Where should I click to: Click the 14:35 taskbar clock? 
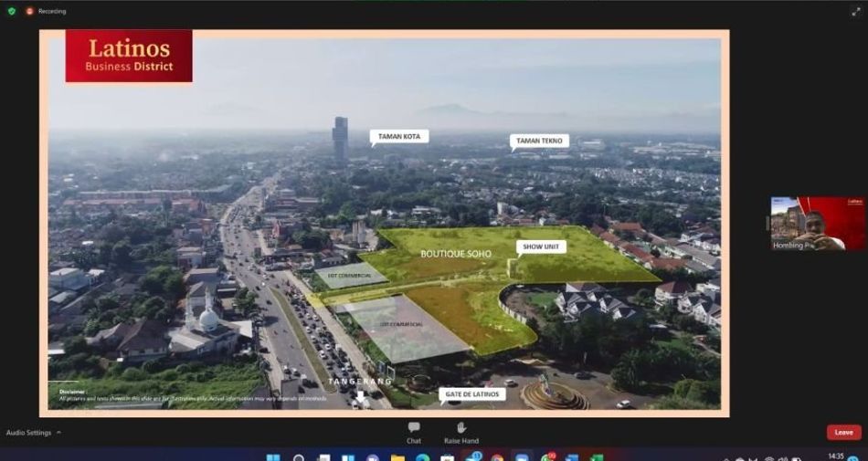836,456
